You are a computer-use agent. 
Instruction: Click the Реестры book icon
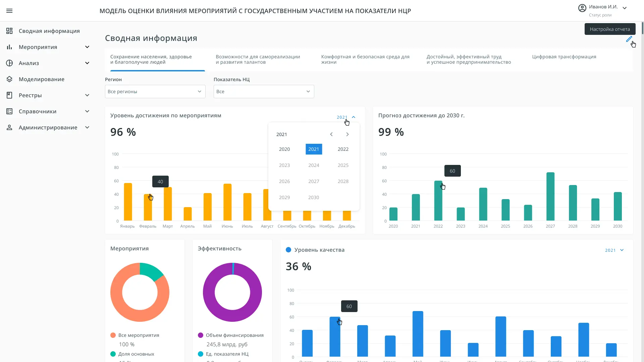coord(9,95)
